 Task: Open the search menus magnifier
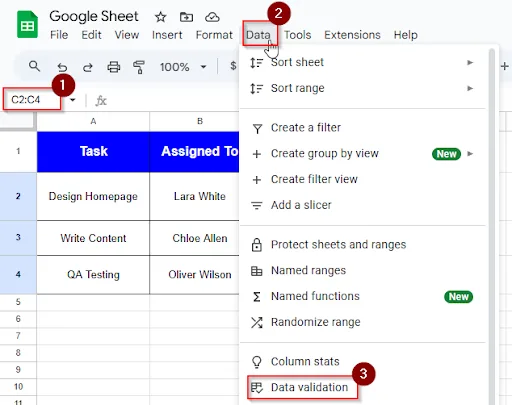point(34,66)
